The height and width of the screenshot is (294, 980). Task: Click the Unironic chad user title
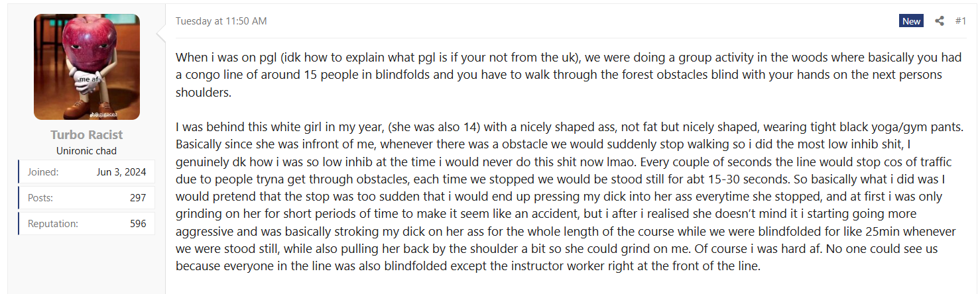coord(87,150)
